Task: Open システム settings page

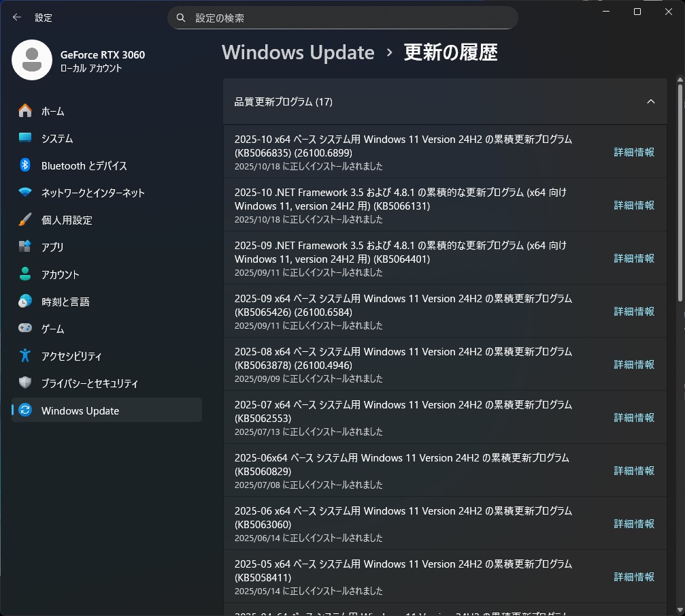Action: tap(107, 138)
